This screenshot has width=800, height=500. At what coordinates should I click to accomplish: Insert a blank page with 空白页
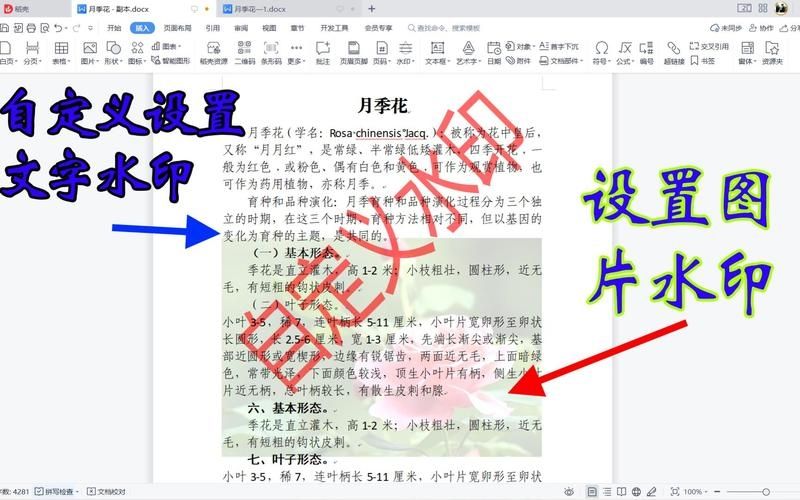(7, 54)
